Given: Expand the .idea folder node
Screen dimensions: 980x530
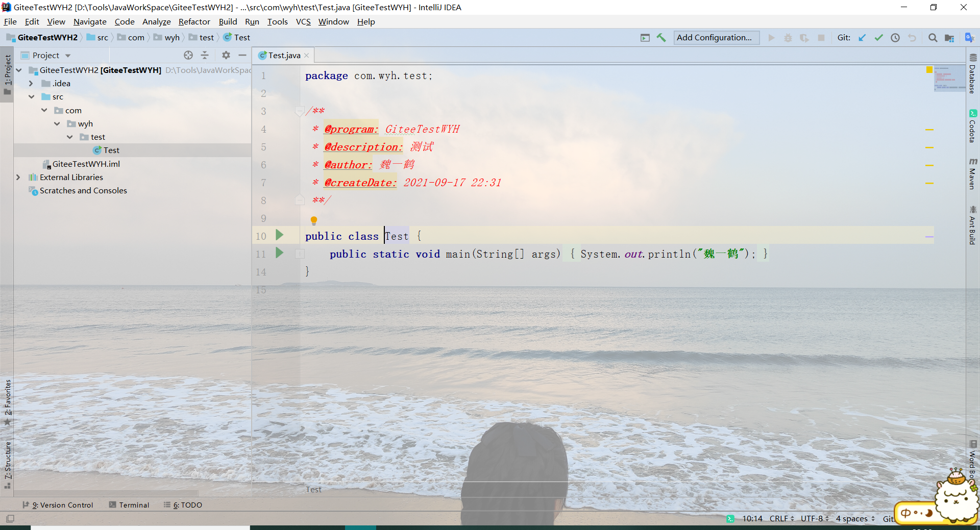Looking at the screenshot, I should tap(31, 83).
